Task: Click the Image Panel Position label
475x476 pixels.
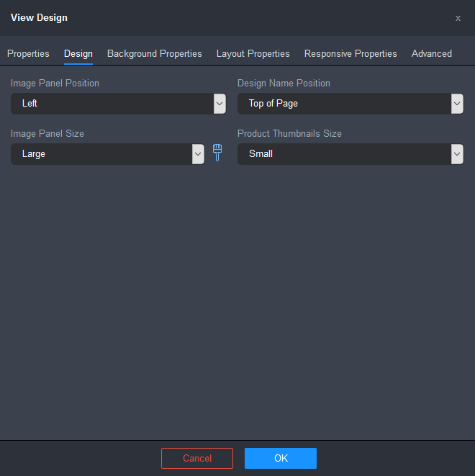Action: click(x=55, y=84)
